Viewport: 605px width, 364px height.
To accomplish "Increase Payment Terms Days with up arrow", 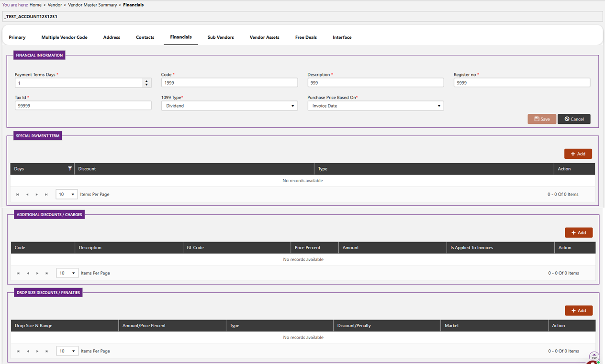I will pyautogui.click(x=146, y=81).
